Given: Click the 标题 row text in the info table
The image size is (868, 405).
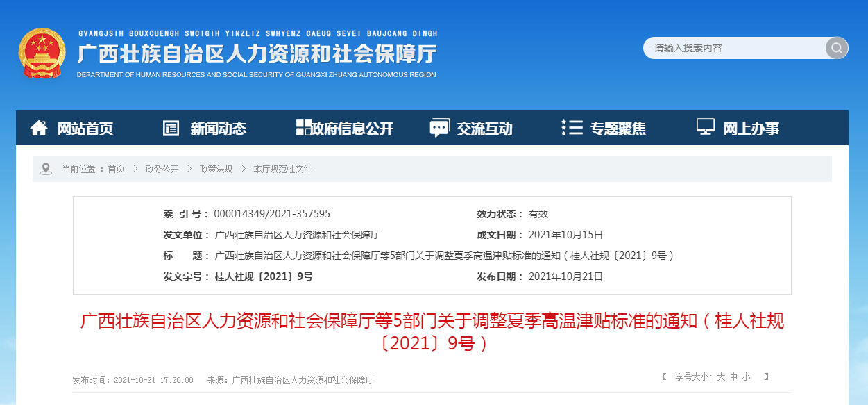Looking at the screenshot, I should point(445,256).
